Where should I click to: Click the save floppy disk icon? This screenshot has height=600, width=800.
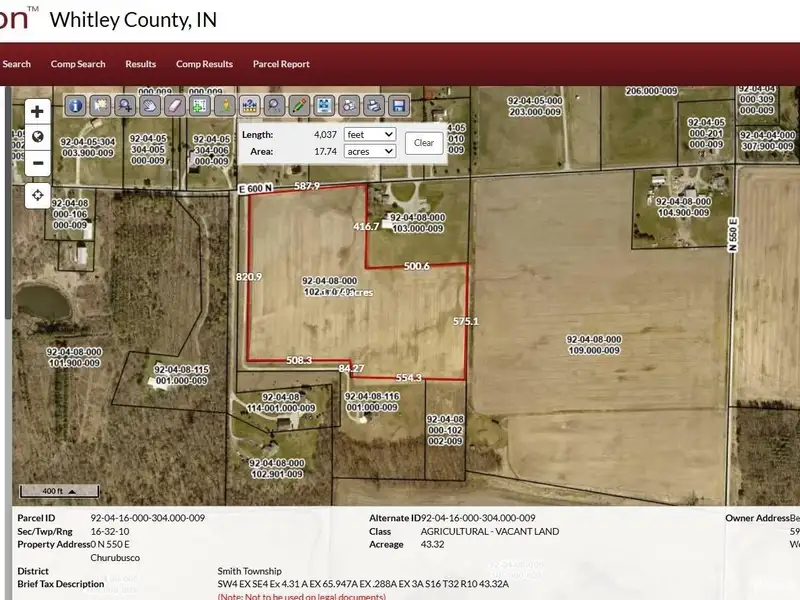(x=399, y=105)
